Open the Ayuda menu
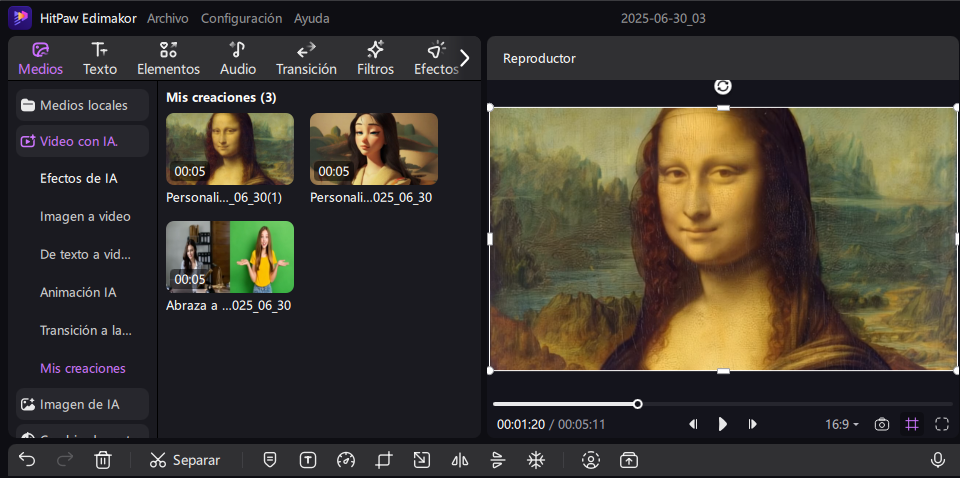This screenshot has height=478, width=960. [312, 18]
